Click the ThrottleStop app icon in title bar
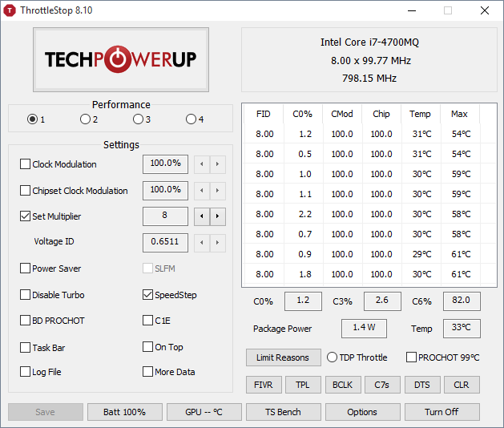 pyautogui.click(x=10, y=10)
